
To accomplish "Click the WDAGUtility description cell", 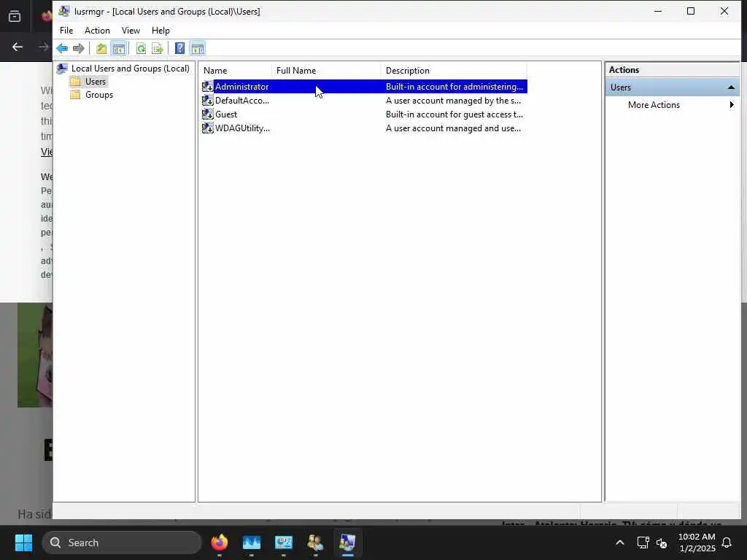I will click(x=453, y=128).
